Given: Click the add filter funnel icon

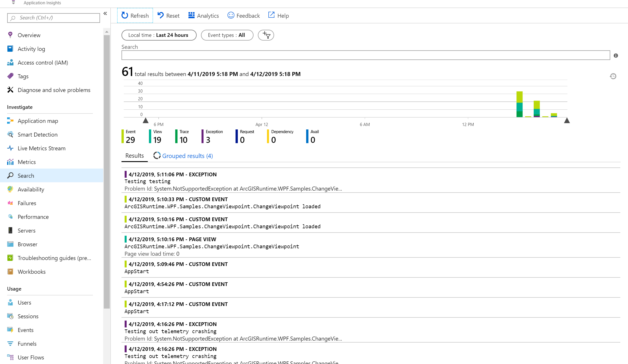Looking at the screenshot, I should coord(266,35).
